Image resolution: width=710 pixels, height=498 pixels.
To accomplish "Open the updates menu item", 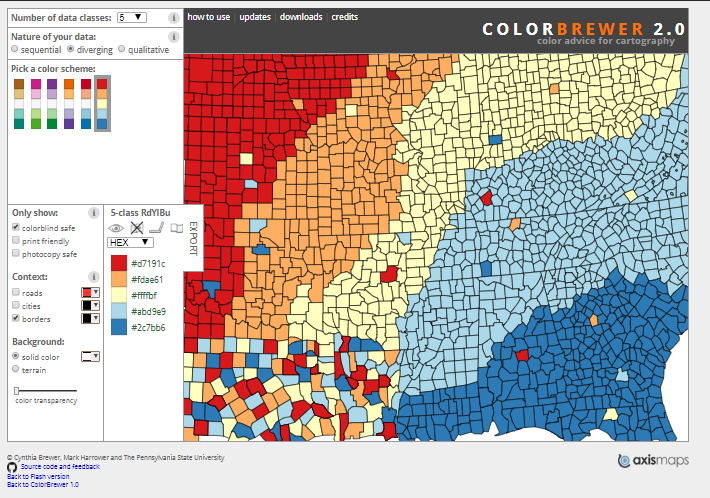I will (255, 17).
